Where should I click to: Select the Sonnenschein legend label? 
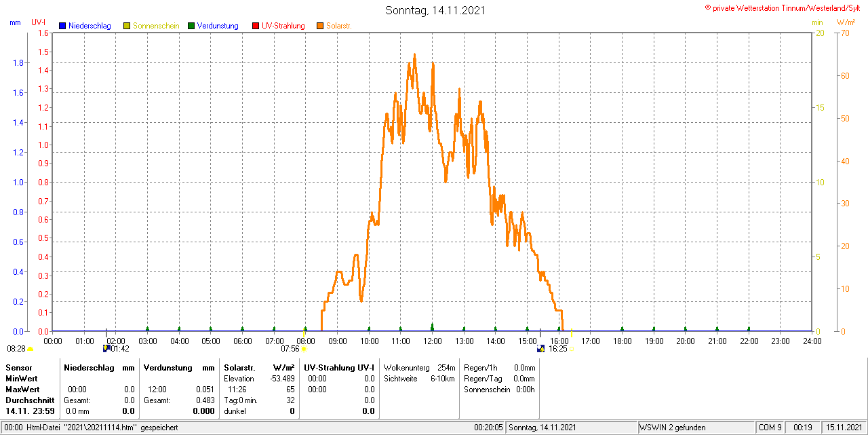tap(156, 26)
